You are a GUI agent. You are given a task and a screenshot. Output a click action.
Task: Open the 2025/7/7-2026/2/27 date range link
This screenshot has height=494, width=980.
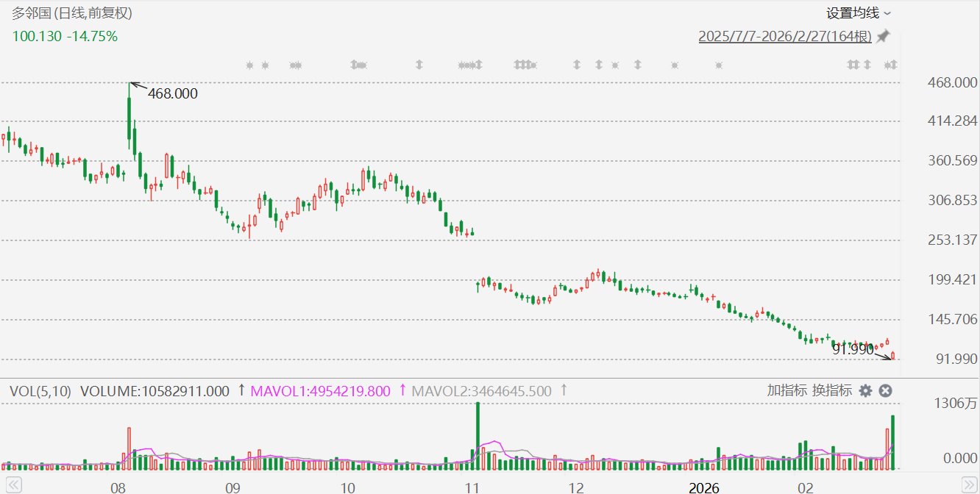click(785, 36)
